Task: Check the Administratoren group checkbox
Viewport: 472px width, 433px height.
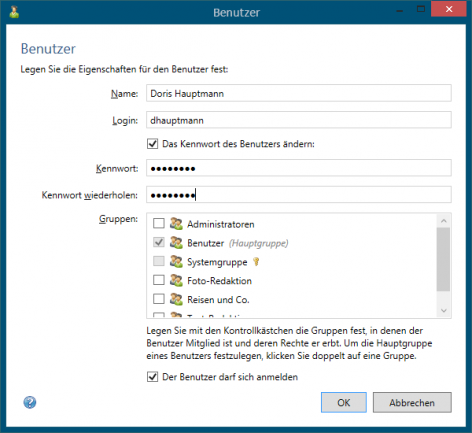Action: click(159, 223)
